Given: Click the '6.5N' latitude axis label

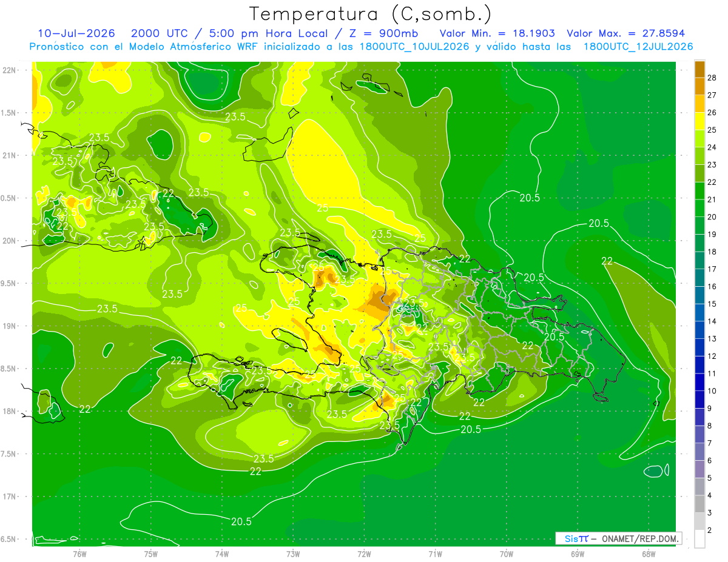Looking at the screenshot, I should point(8,539).
